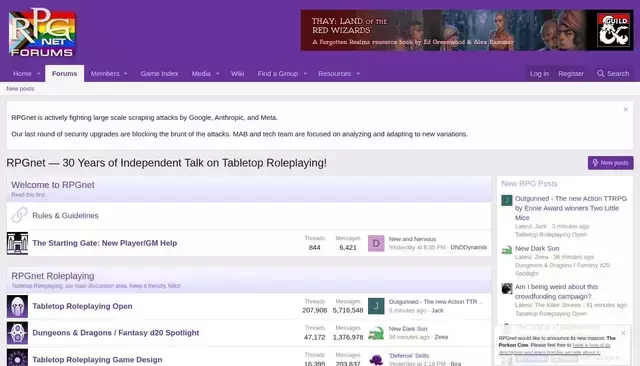Click the Tabletop Roleplaying Game Design icon
Screen dimensions: 640x366
coord(18,358)
